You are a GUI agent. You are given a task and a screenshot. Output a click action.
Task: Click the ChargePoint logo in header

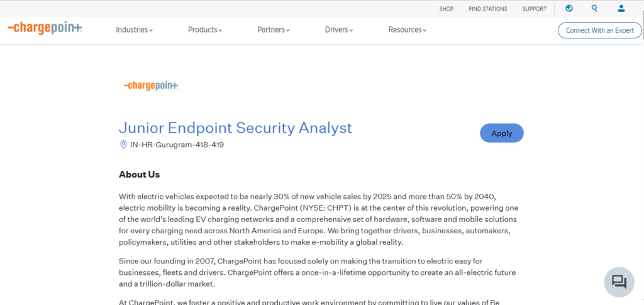click(x=45, y=28)
